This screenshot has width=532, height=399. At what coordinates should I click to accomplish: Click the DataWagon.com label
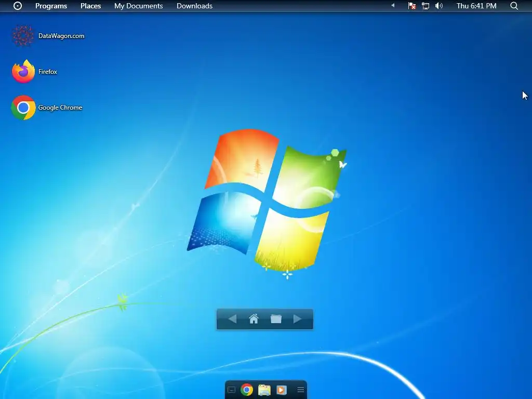pyautogui.click(x=61, y=36)
